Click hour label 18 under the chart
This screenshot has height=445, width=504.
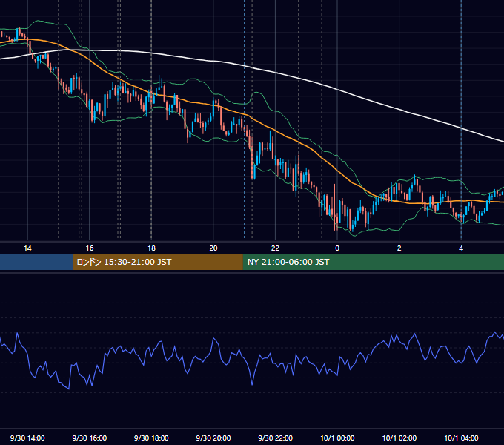pyautogui.click(x=151, y=248)
